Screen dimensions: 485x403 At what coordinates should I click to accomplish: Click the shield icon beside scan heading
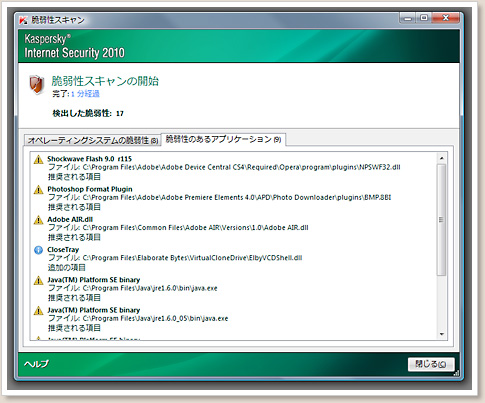(36, 85)
